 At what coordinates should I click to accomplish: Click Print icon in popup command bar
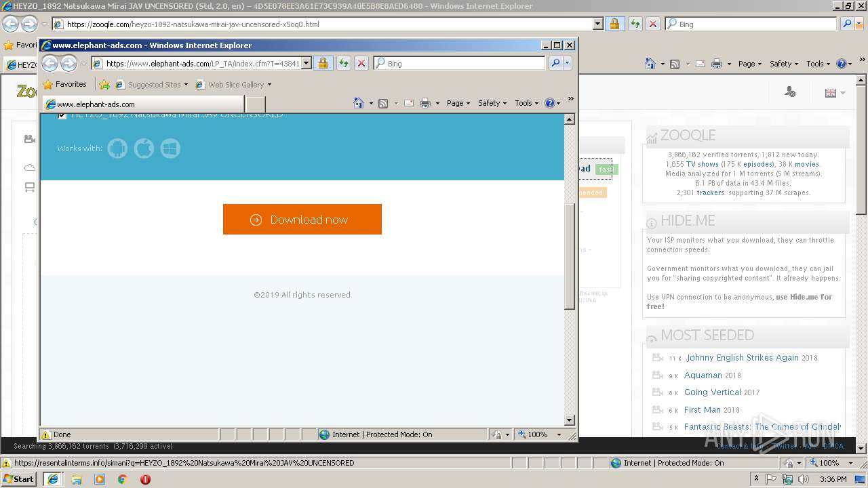pos(425,103)
